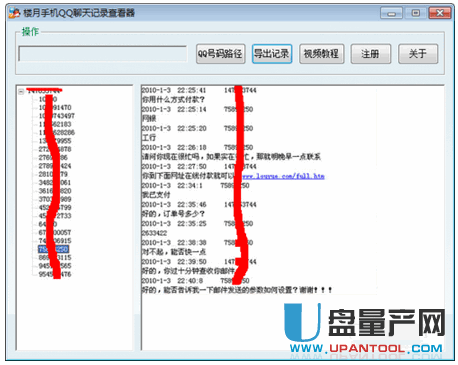
Task: Select tree item ending in 06915
Action: pos(55,241)
